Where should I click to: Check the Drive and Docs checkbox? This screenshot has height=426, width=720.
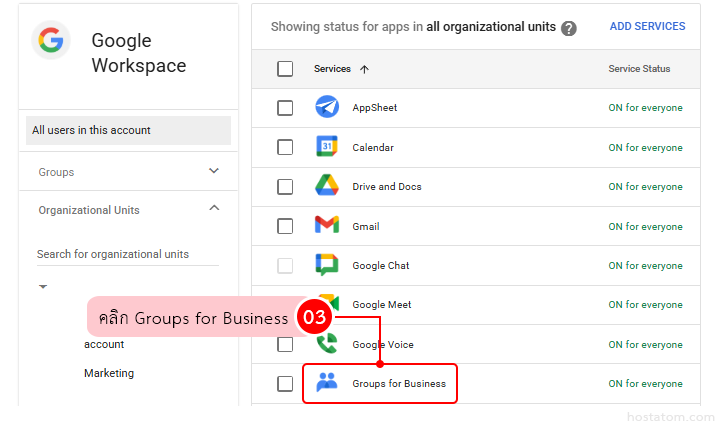[x=285, y=187]
